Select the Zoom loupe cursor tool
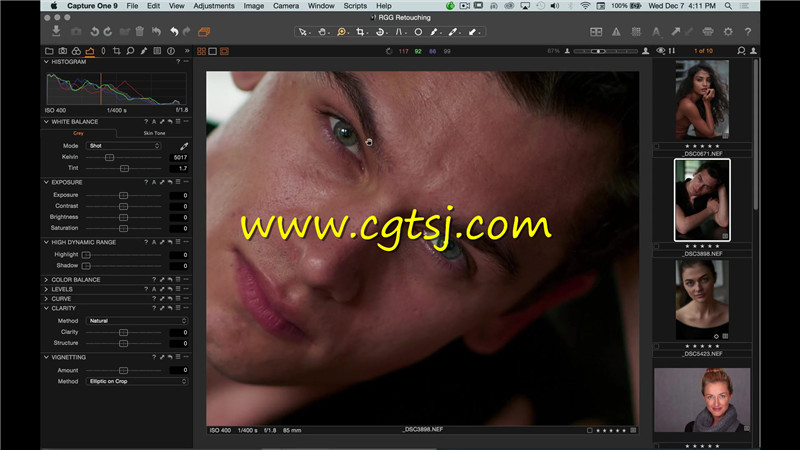800x450 pixels. pyautogui.click(x=341, y=32)
